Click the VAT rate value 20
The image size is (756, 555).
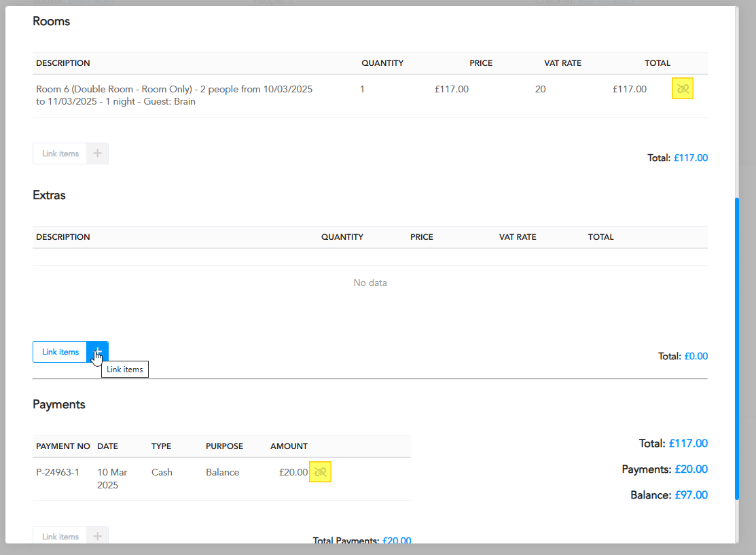tap(540, 89)
